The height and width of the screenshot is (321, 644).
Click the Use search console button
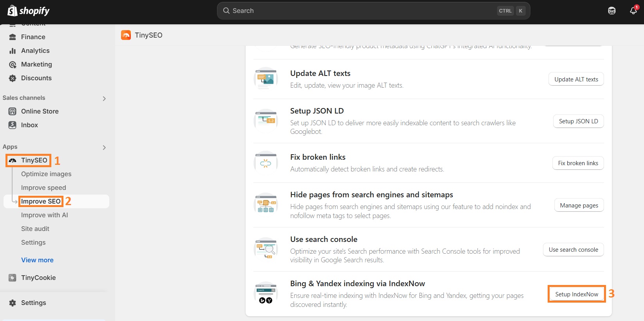[x=573, y=249]
